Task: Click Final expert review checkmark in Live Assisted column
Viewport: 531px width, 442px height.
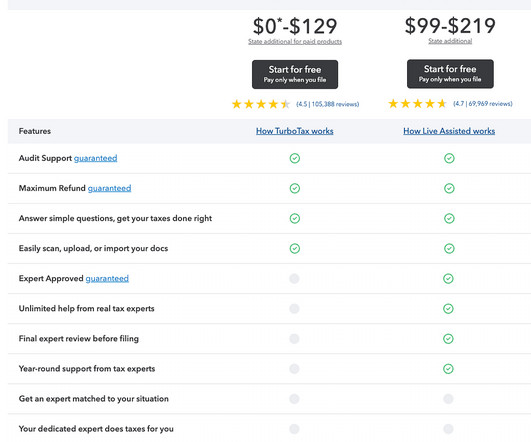Action: (x=448, y=339)
